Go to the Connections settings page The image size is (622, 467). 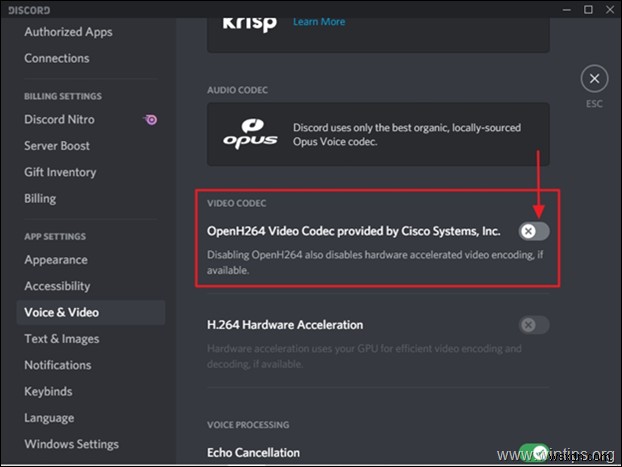57,58
